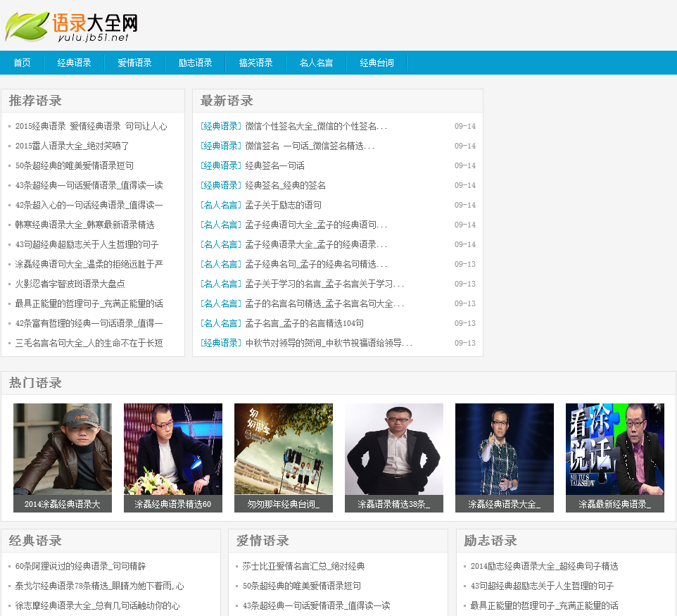Open thumbnail 2014涂磊经典语录大
Image resolution: width=677 pixels, height=616 pixels.
(62, 449)
